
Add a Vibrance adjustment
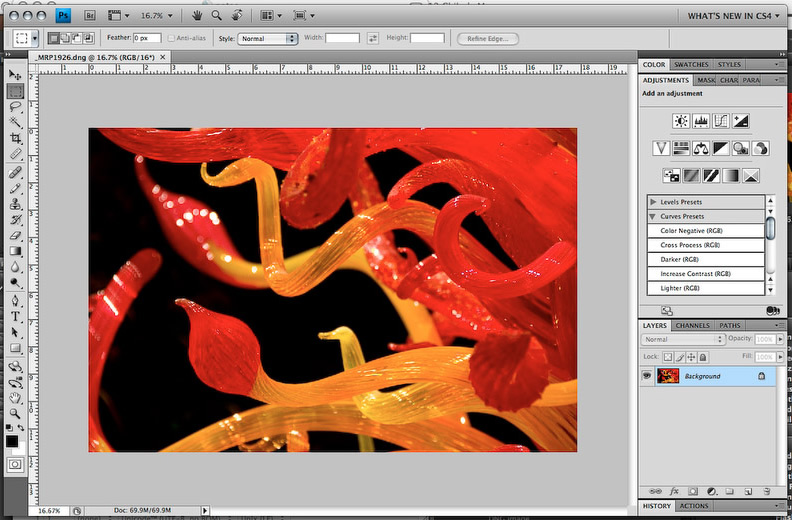661,148
